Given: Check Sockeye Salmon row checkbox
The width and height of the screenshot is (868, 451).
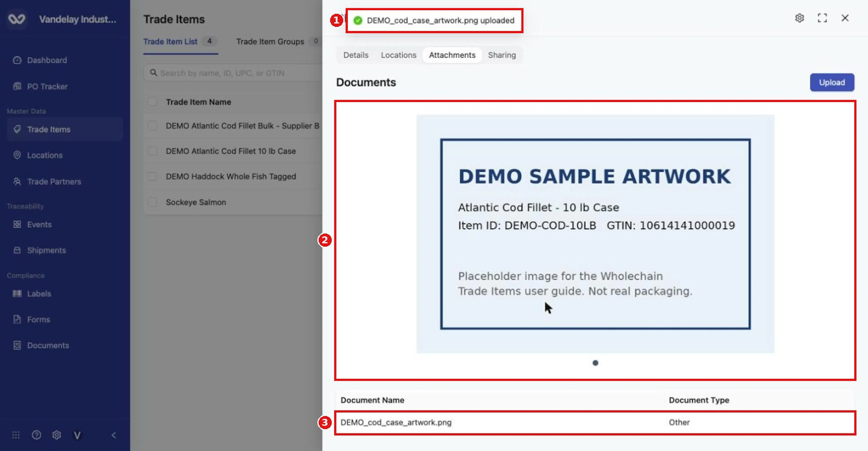Looking at the screenshot, I should [152, 202].
